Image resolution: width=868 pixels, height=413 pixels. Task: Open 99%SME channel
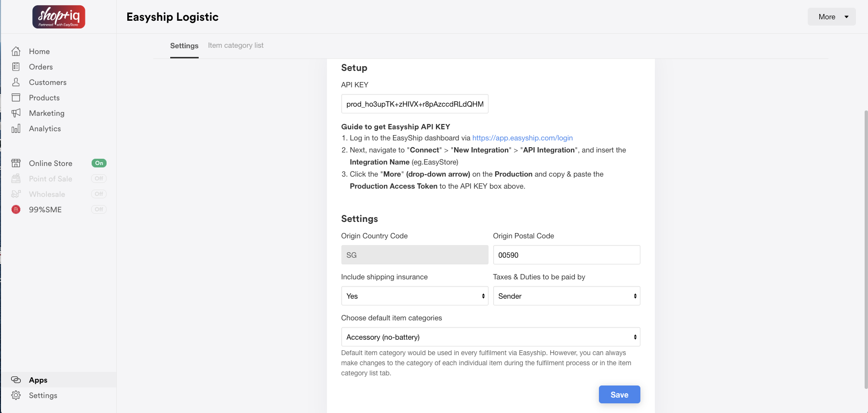[45, 209]
